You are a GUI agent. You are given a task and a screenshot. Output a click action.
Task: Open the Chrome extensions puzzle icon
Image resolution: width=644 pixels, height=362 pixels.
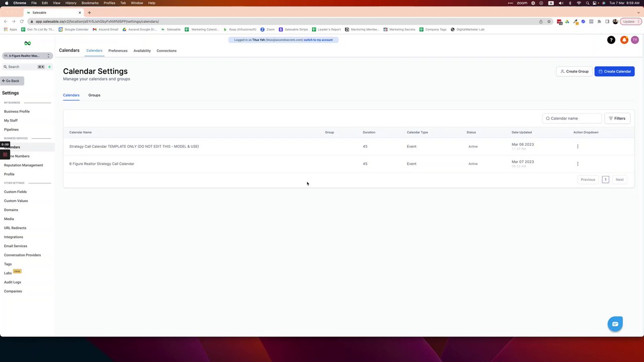(x=599, y=22)
